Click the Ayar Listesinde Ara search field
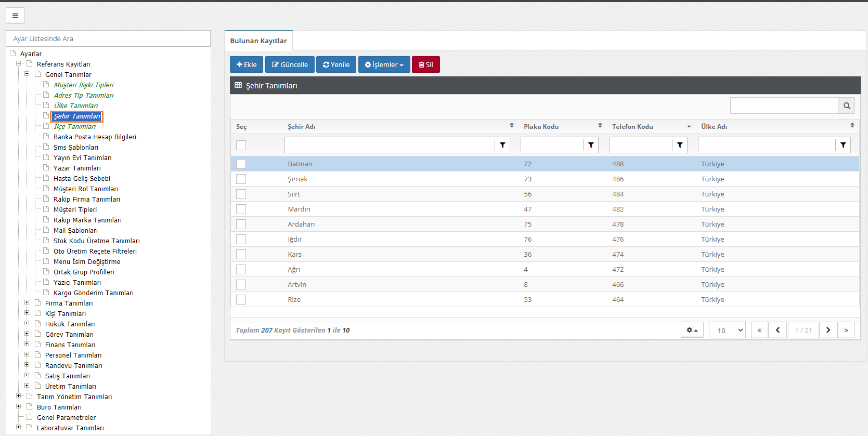 point(108,38)
